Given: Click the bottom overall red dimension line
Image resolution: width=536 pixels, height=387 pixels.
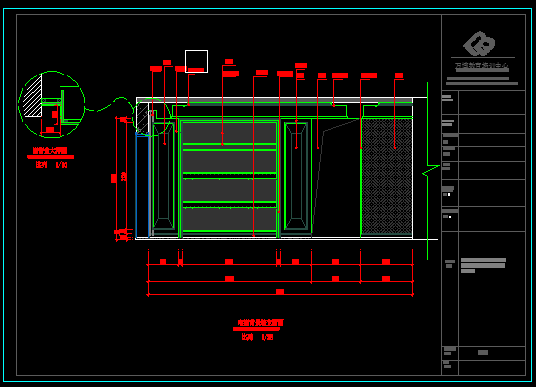Looking at the screenshot, I should click(x=280, y=294).
